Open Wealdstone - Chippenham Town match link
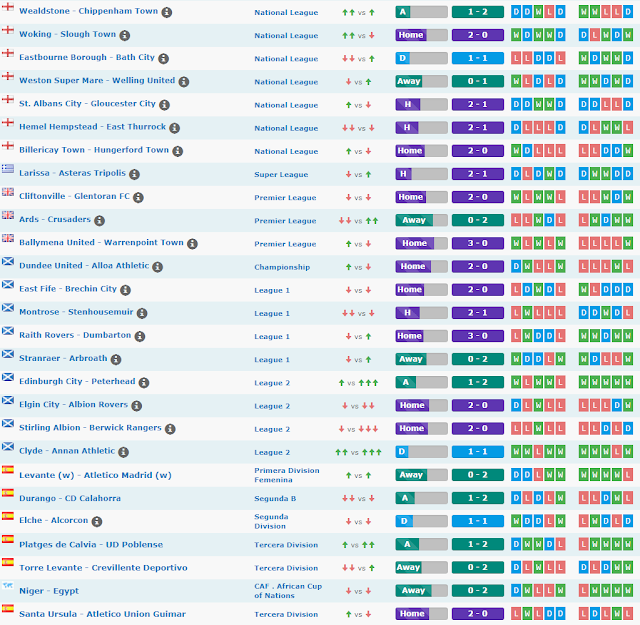Image resolution: width=640 pixels, height=625 pixels. (x=89, y=11)
